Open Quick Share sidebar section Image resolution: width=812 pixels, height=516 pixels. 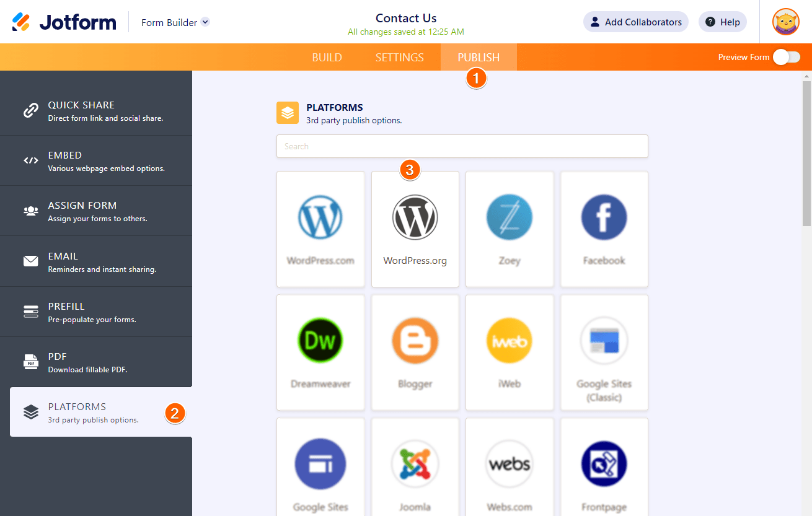point(96,110)
